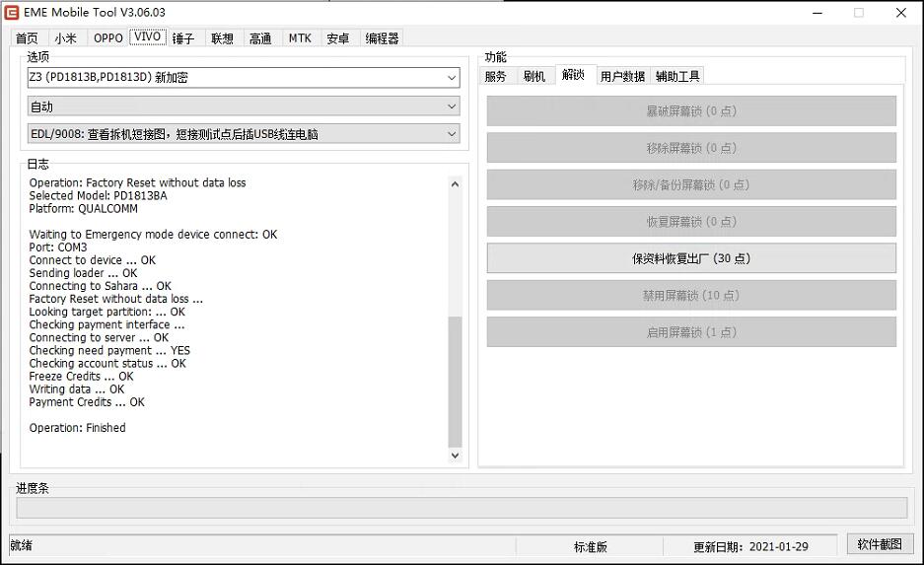This screenshot has height=565, width=924.
Task: Click the 'Platform: QUALCOMM' log line
Action: [x=83, y=209]
